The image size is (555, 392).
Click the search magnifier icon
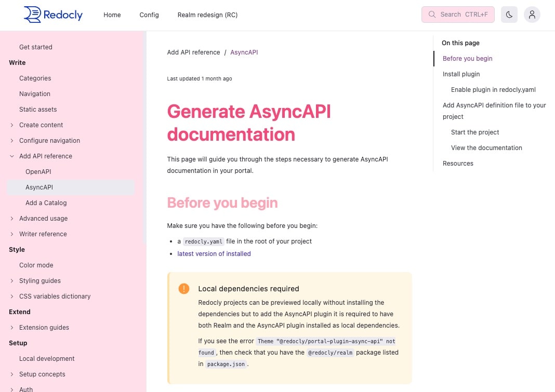click(432, 15)
